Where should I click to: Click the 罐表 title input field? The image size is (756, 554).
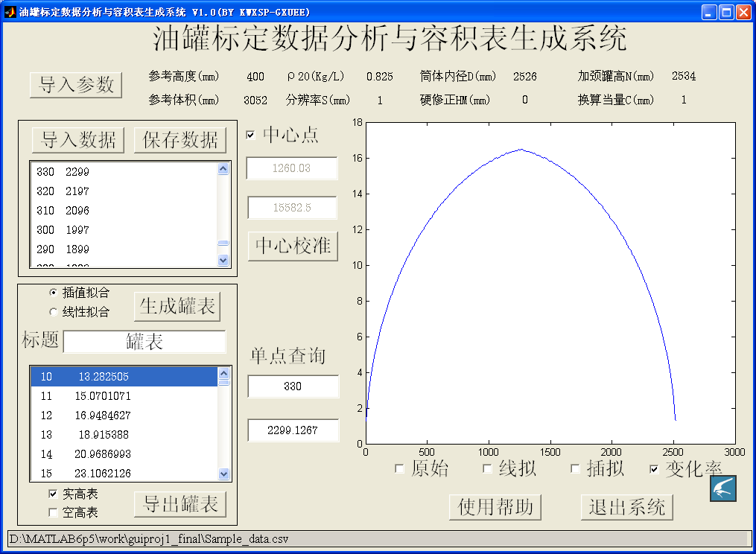(x=144, y=342)
